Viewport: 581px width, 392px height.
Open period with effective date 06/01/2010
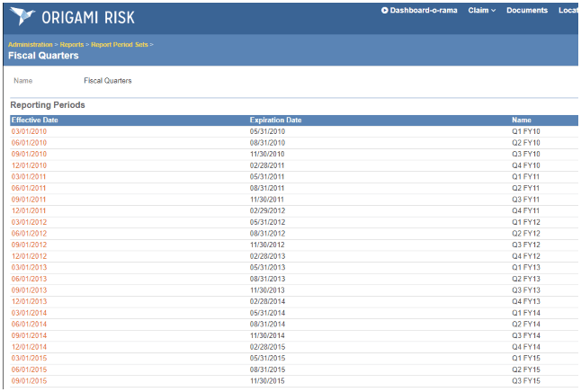tap(29, 143)
